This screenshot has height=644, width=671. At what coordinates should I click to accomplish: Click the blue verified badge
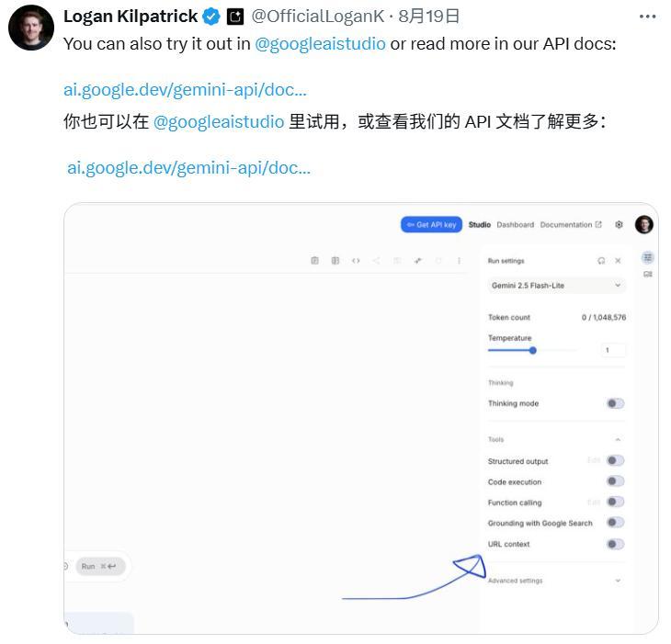pyautogui.click(x=211, y=17)
